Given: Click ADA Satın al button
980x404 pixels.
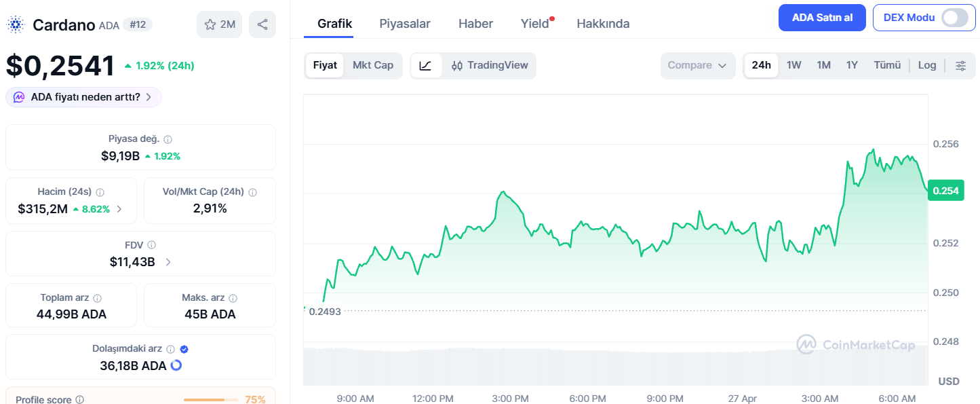Looking at the screenshot, I should (822, 18).
